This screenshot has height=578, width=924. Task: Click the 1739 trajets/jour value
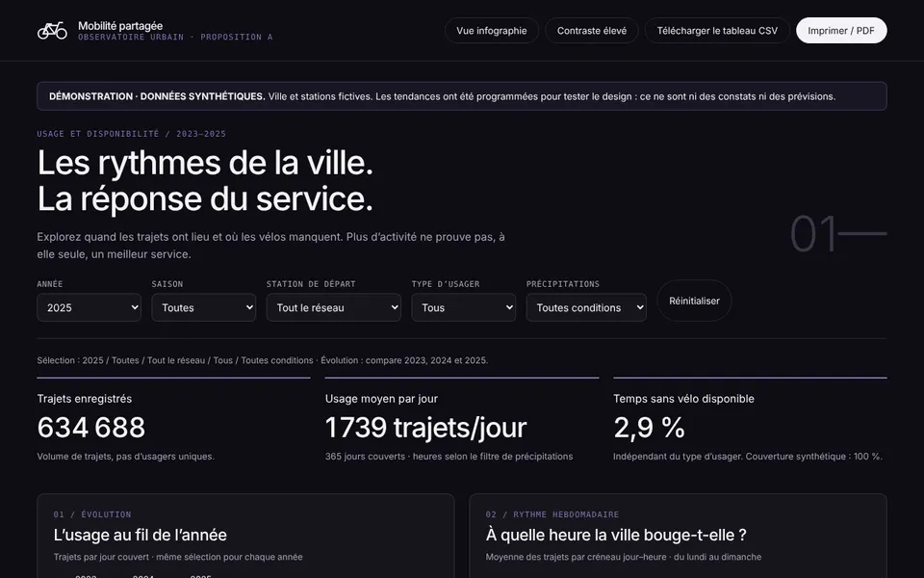[425, 428]
